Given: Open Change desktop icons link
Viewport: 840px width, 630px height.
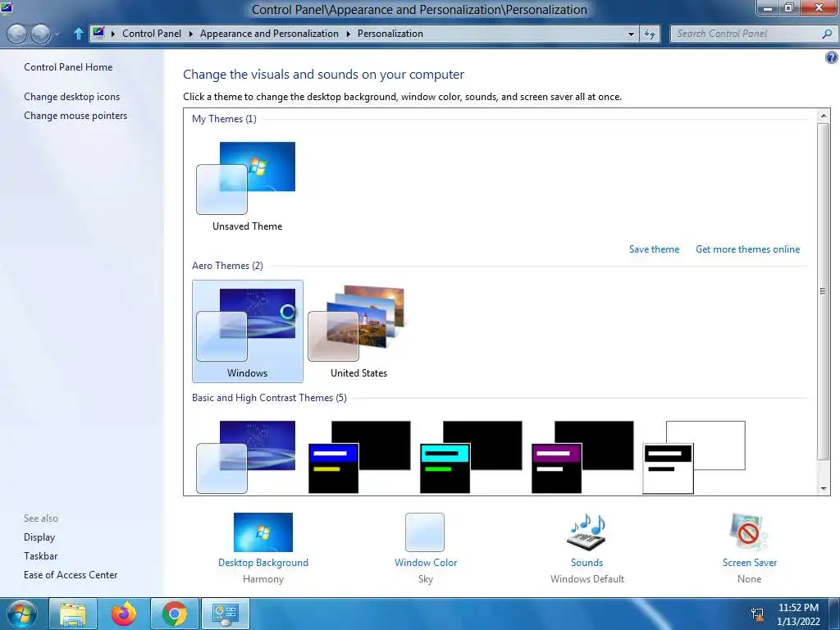Looking at the screenshot, I should coord(72,97).
